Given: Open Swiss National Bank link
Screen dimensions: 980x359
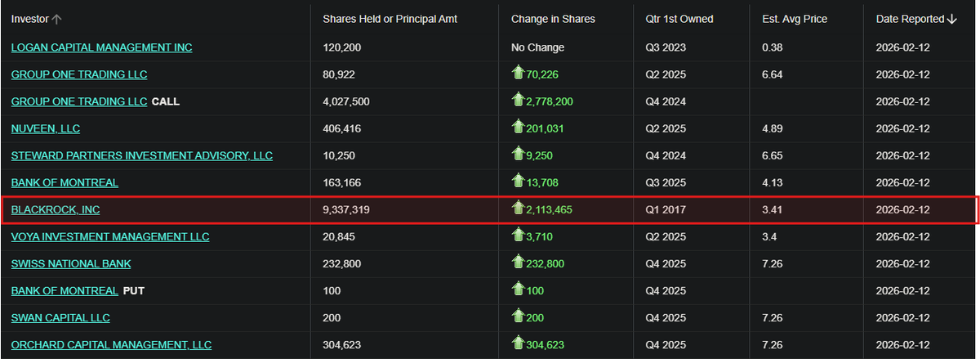Looking at the screenshot, I should coord(71,263).
